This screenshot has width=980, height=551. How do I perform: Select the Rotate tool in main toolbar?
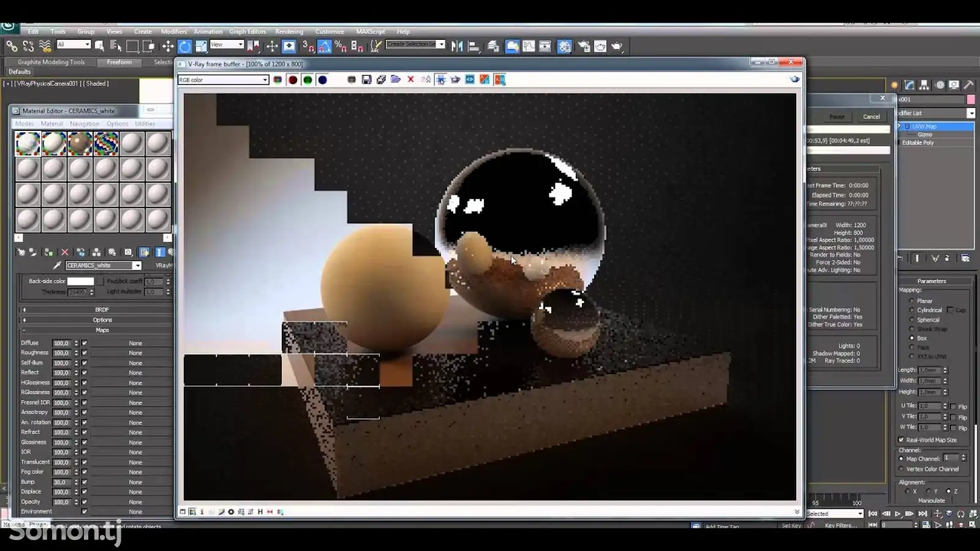click(x=185, y=47)
